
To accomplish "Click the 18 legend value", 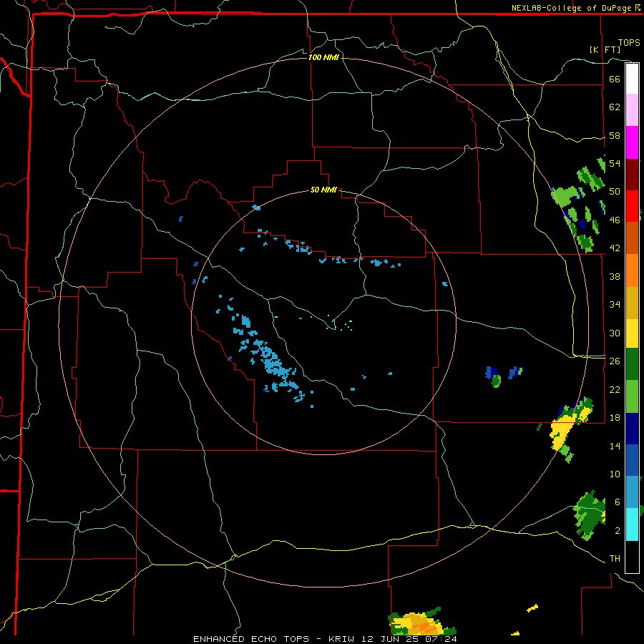I will click(615, 418).
